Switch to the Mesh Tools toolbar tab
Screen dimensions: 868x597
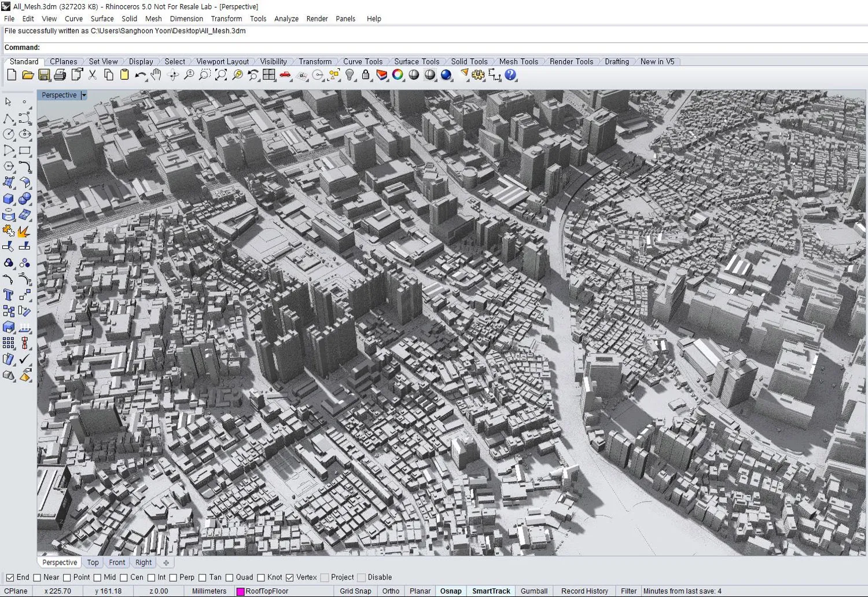tap(518, 61)
